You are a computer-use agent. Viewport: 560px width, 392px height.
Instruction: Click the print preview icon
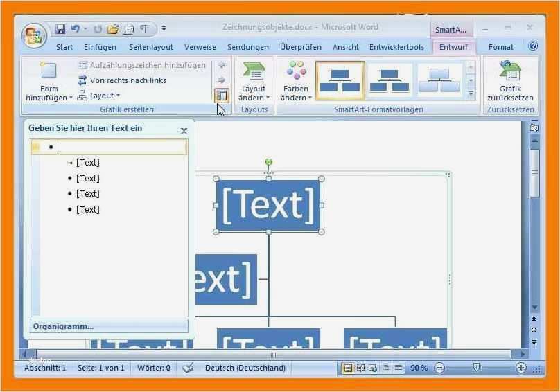(128, 29)
